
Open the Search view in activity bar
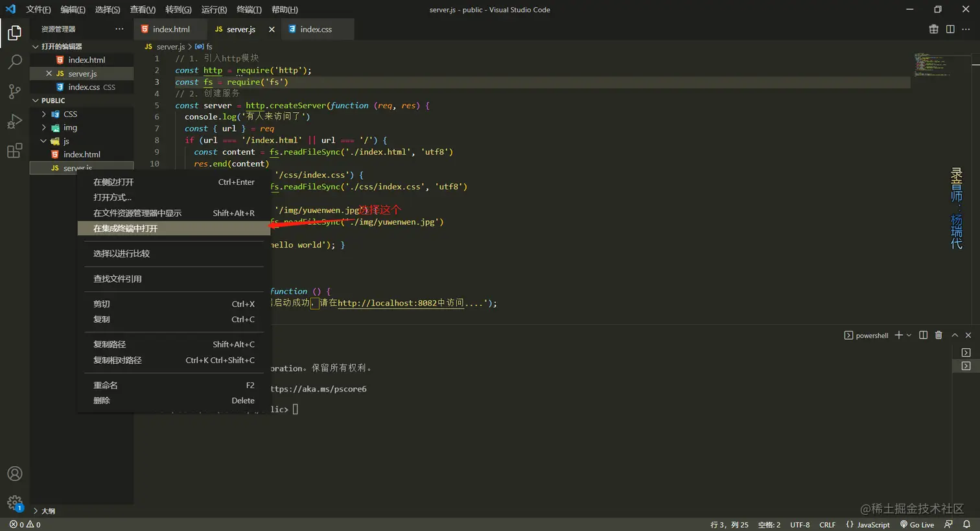click(14, 62)
